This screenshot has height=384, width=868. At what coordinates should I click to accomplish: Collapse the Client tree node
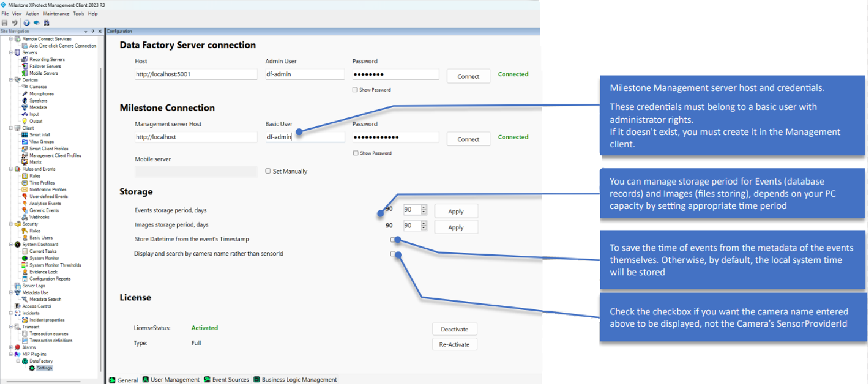point(11,128)
